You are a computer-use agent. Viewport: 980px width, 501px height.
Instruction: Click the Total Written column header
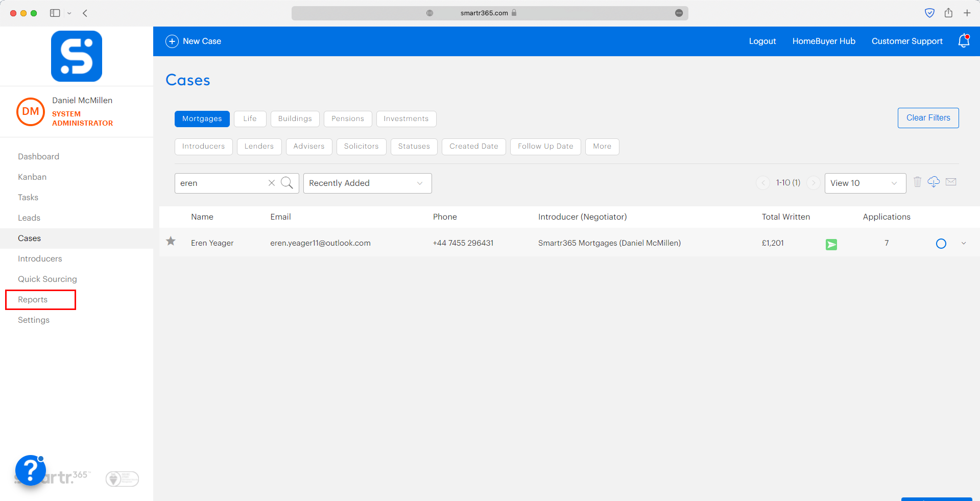coord(786,217)
